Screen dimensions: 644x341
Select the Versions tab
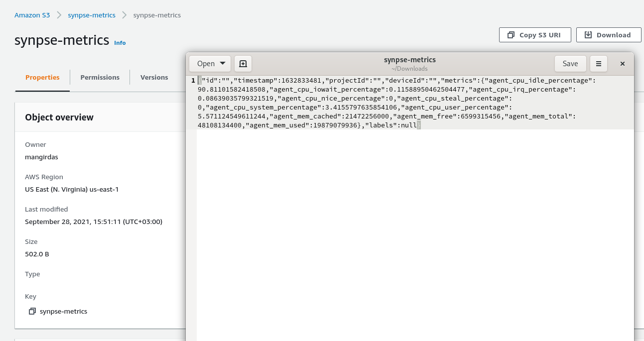click(x=154, y=77)
